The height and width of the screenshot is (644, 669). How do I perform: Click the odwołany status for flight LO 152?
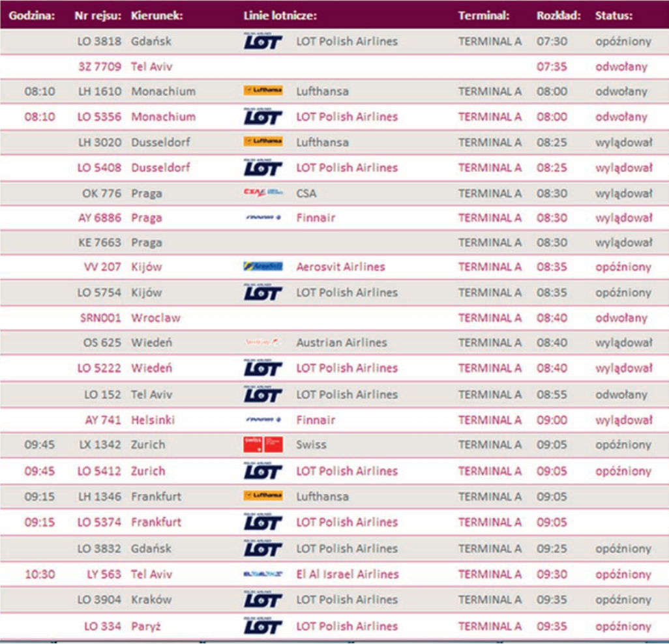[621, 394]
